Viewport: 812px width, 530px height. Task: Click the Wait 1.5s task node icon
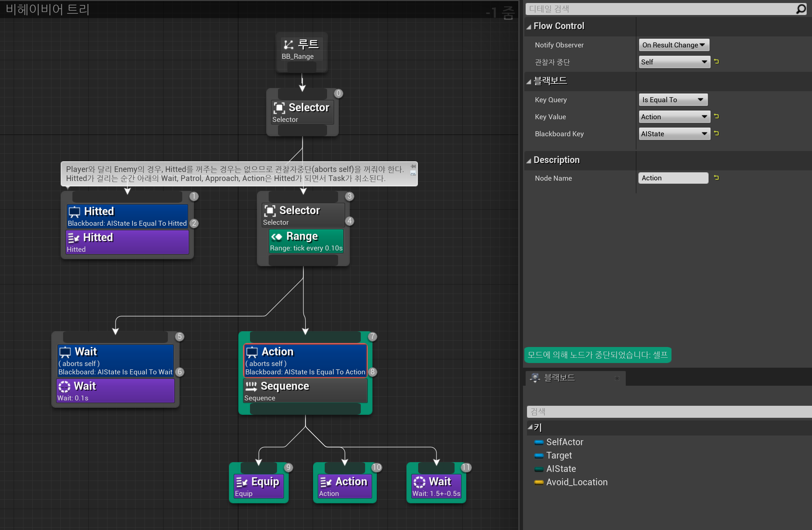coord(419,482)
